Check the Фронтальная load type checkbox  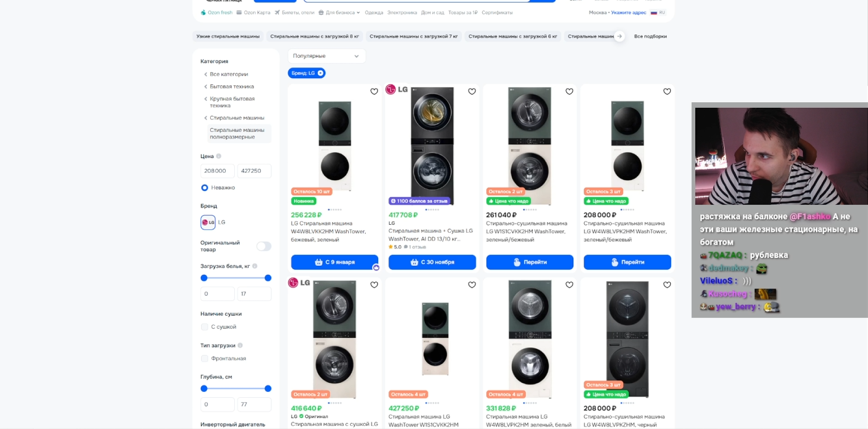204,358
